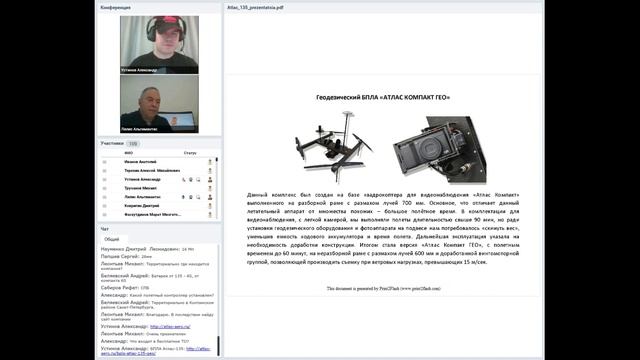Viewport: 640px width, 360px height.
Task: Select participant Трухнов Михаил
Action: 140,188
